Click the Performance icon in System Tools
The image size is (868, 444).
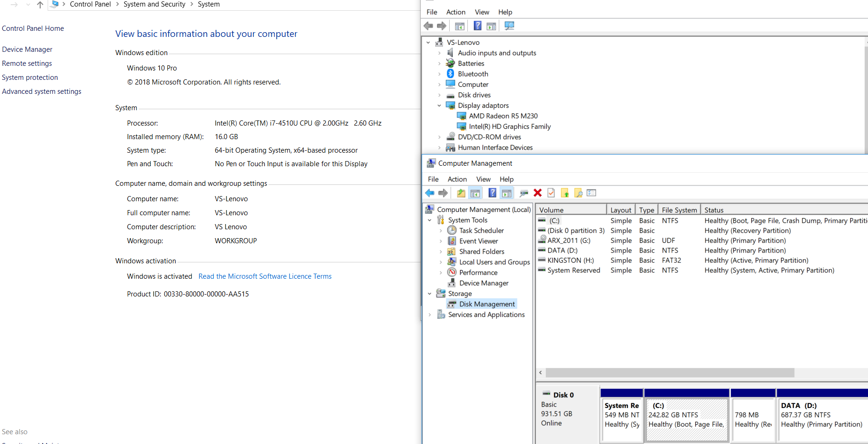pos(452,272)
